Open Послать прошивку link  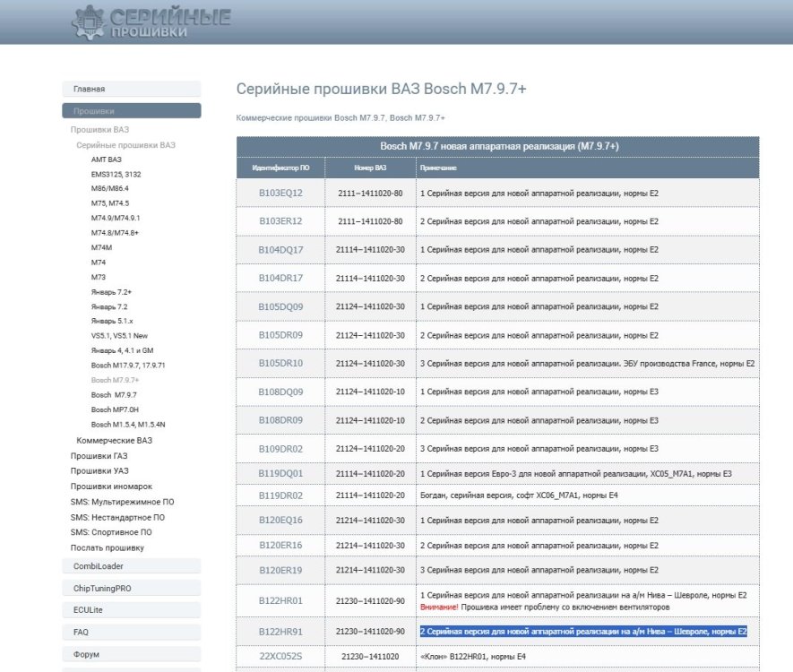click(108, 548)
